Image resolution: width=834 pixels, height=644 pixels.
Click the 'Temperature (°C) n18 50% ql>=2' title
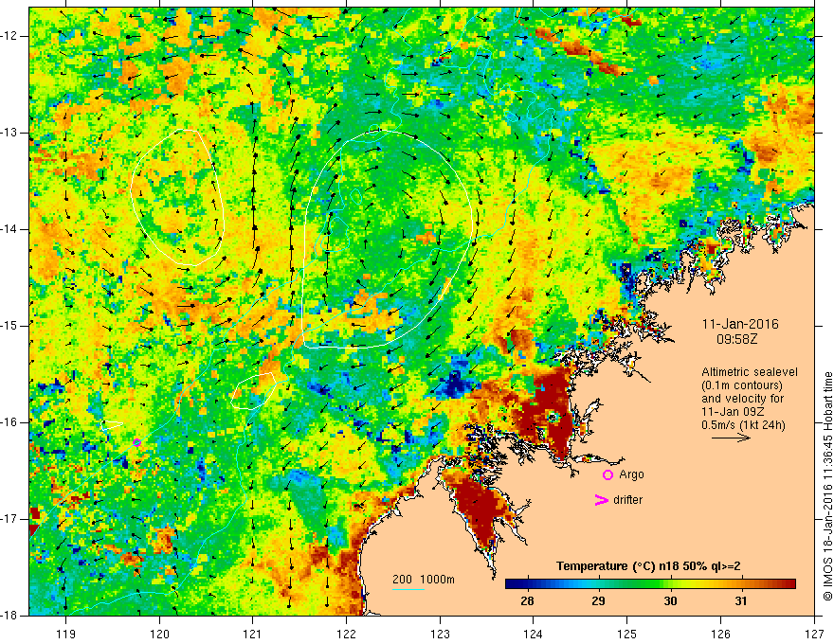648,566
